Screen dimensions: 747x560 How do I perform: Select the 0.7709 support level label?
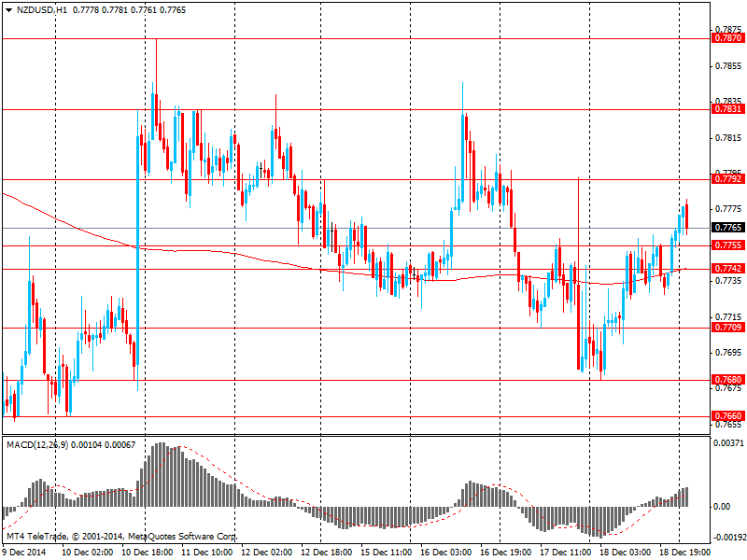pyautogui.click(x=727, y=328)
